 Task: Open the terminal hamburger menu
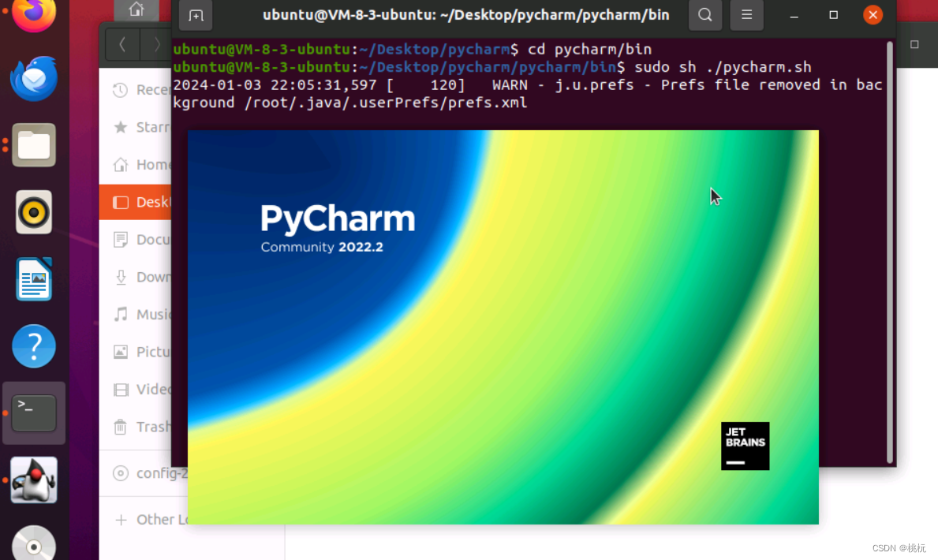pyautogui.click(x=746, y=14)
